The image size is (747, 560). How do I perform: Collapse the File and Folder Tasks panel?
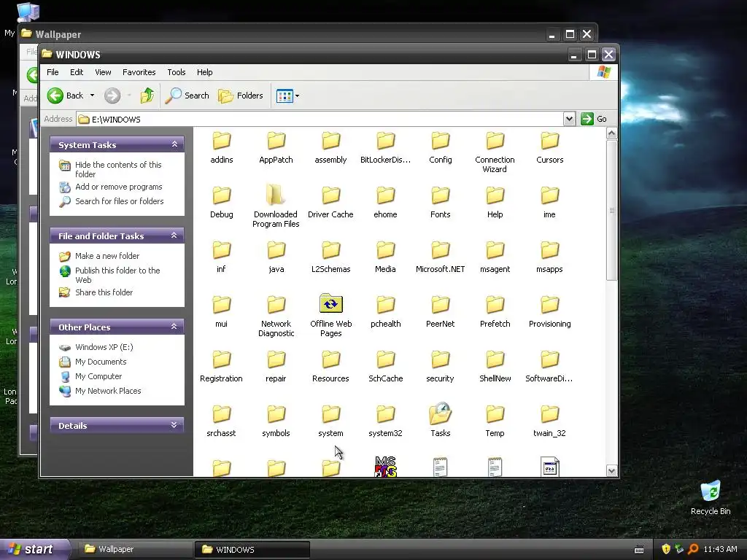pyautogui.click(x=174, y=236)
